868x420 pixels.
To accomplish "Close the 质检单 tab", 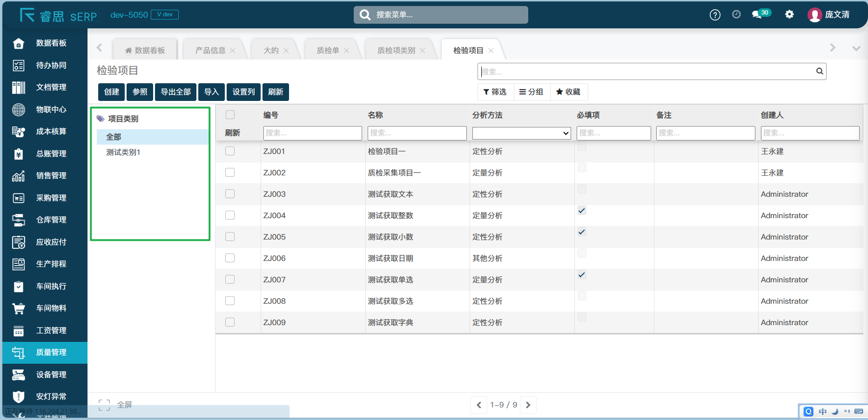I will pyautogui.click(x=347, y=51).
